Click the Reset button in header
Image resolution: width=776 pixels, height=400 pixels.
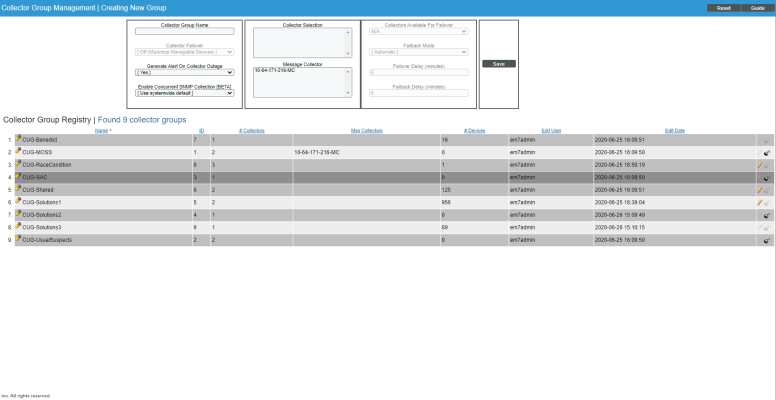click(723, 7)
